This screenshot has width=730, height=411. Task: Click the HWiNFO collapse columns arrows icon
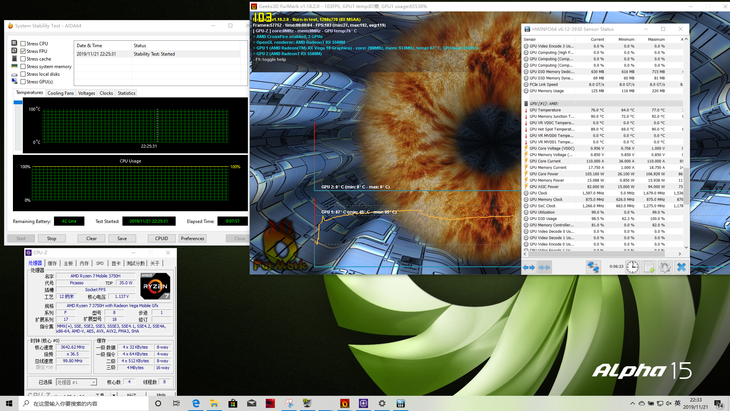(x=544, y=267)
